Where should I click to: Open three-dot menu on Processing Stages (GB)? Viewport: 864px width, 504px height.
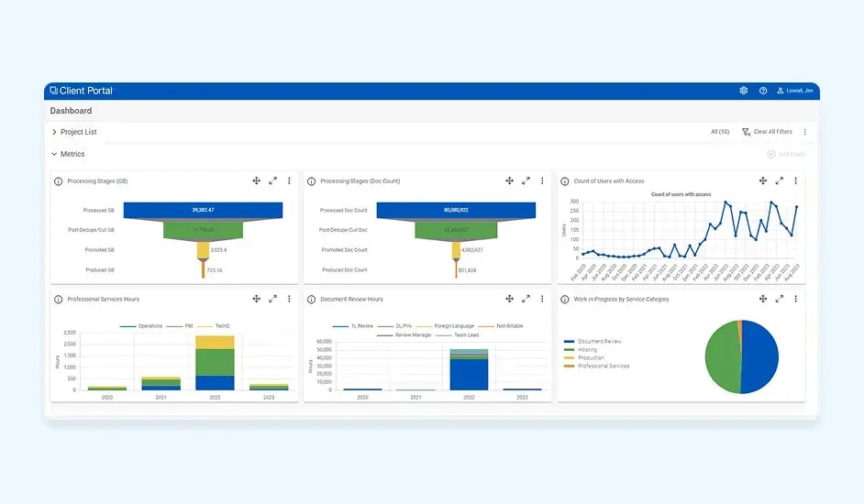(x=289, y=181)
